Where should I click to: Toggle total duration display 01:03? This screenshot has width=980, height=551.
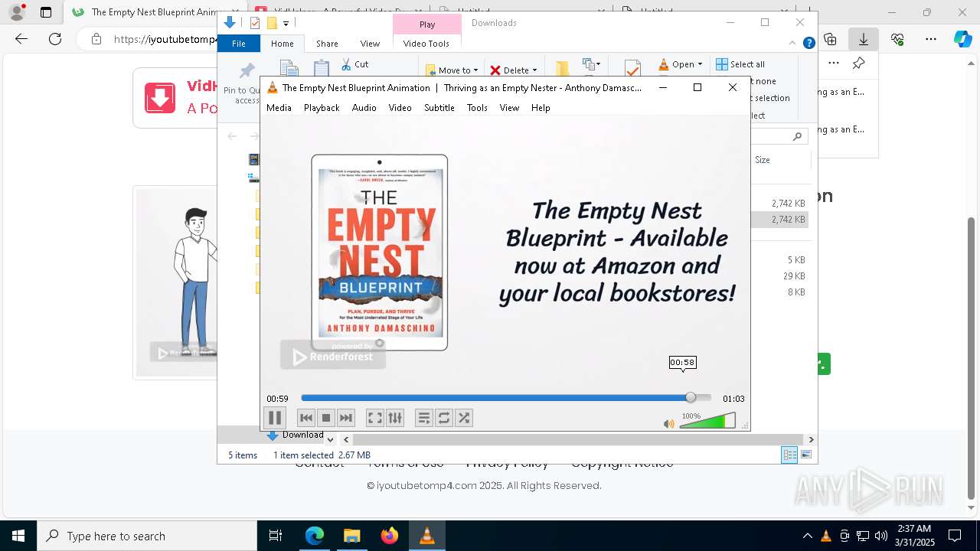click(733, 399)
